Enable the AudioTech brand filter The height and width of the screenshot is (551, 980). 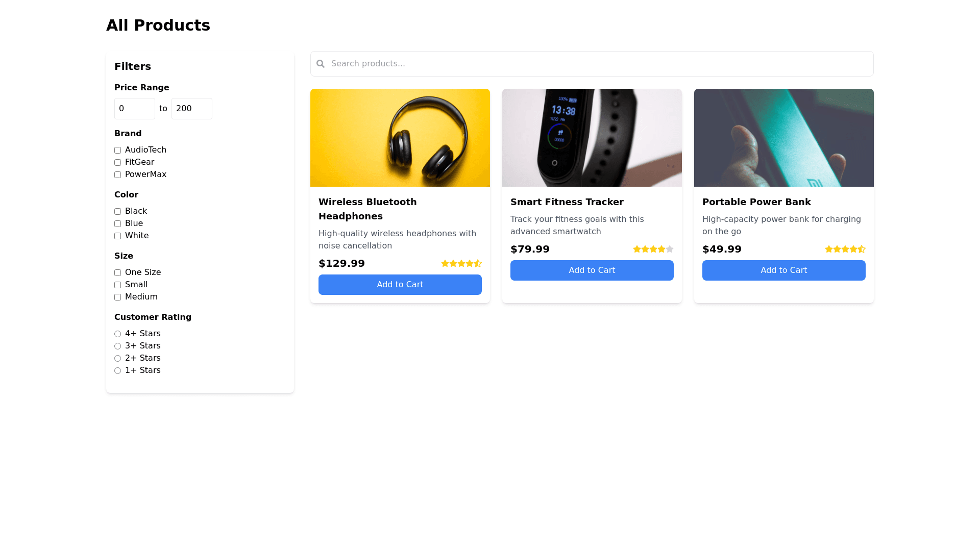118,151
